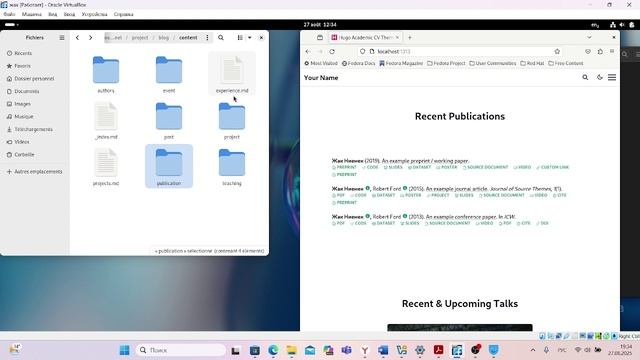Open Files view options dropdown arrow

click(249, 38)
